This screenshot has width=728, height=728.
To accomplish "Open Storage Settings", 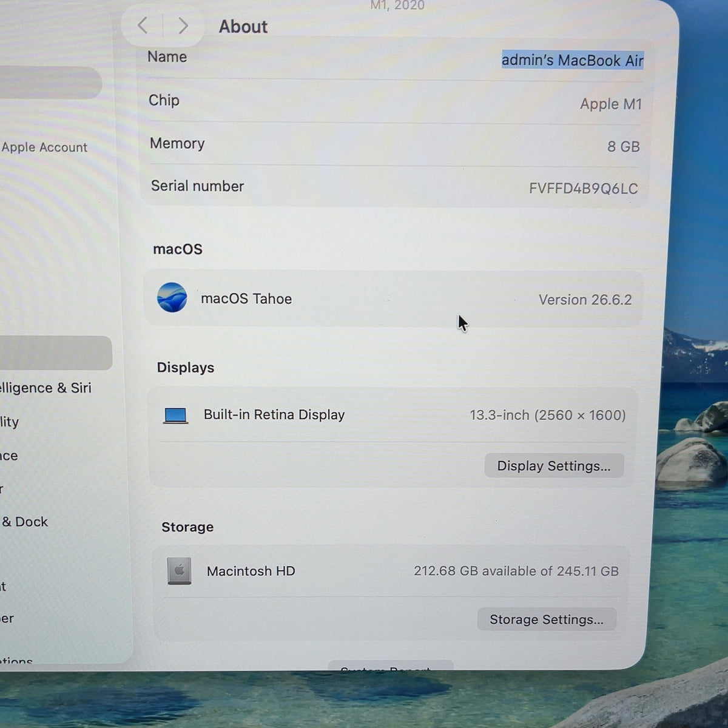I will (547, 619).
